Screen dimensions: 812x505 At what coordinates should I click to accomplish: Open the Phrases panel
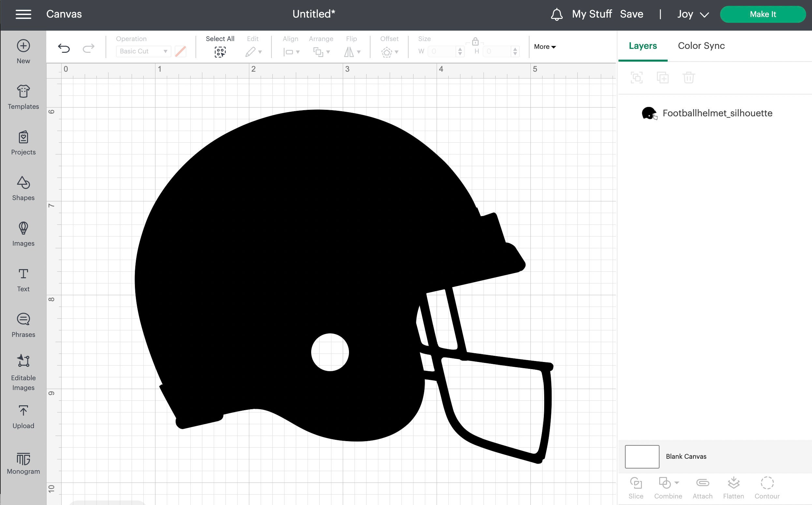pos(23,325)
